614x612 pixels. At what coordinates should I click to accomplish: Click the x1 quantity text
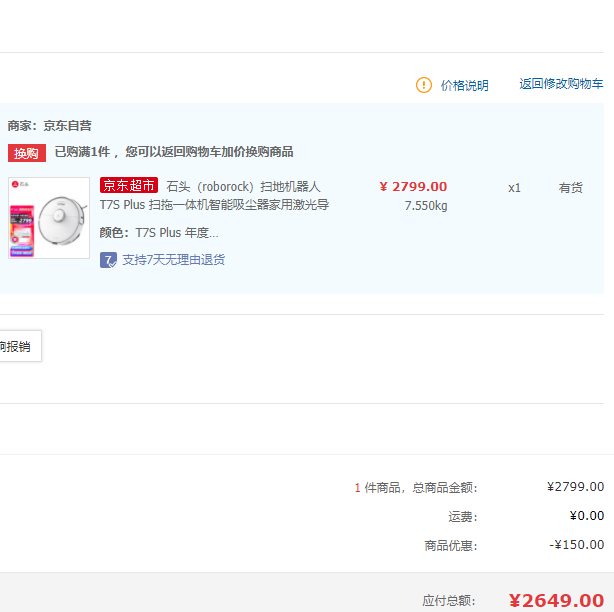coord(514,188)
